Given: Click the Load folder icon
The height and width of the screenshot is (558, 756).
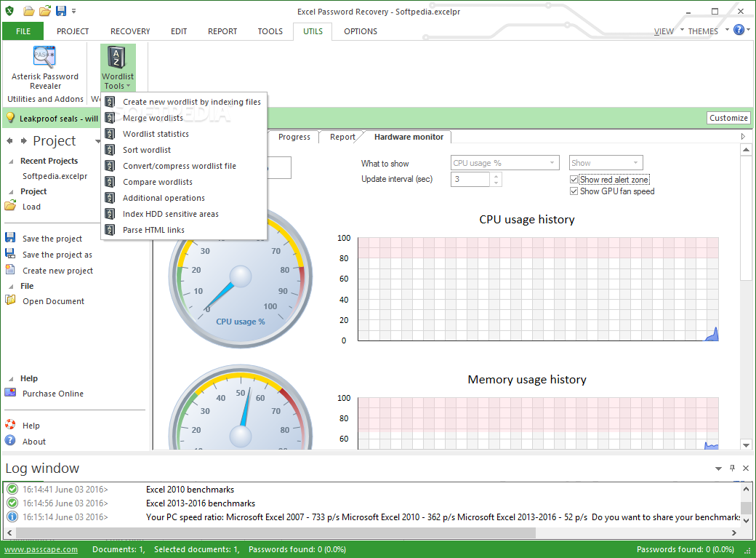Looking at the screenshot, I should coord(10,206).
